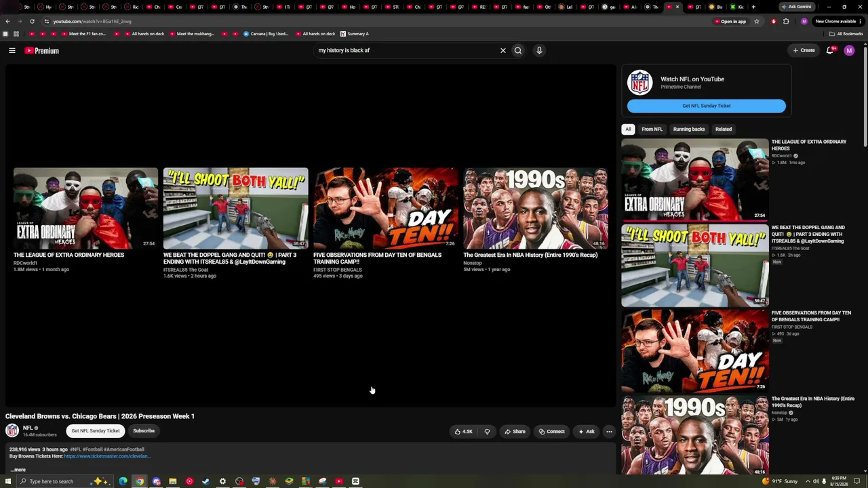The image size is (868, 488).
Task: Open Day Ten Bengals endscreen thumbnail
Action: pos(385,208)
